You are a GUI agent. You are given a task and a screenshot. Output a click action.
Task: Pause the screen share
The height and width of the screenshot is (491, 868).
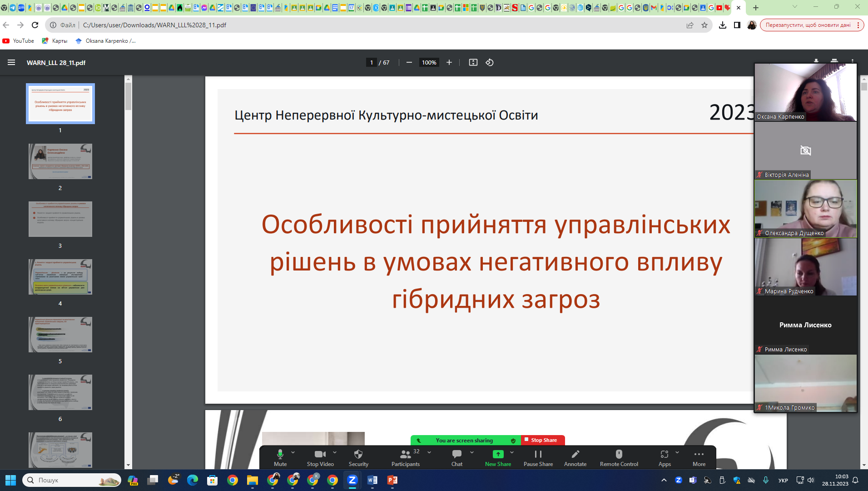(538, 457)
